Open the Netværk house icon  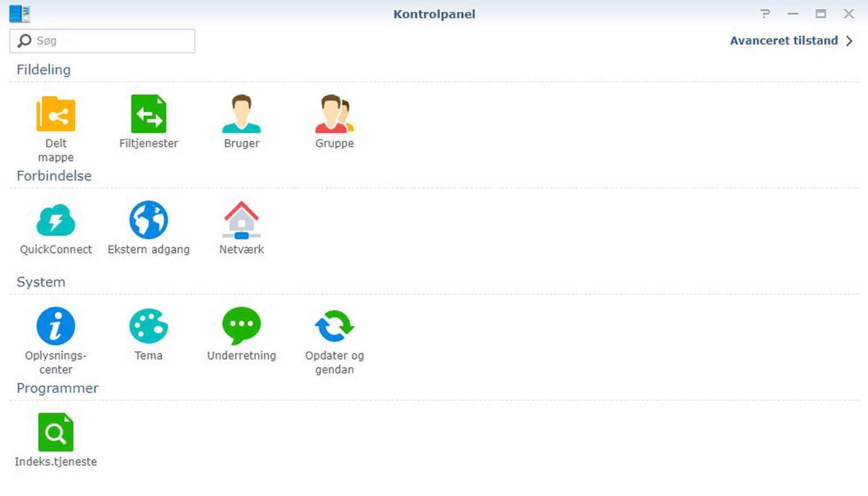click(241, 220)
